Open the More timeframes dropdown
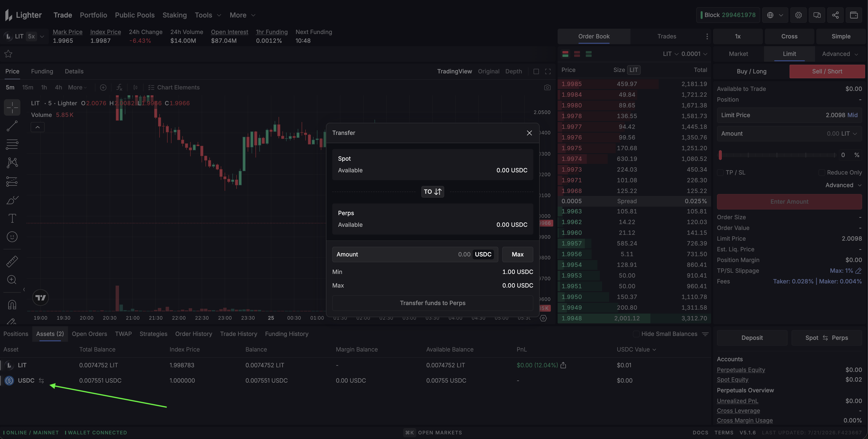This screenshot has width=868, height=439. pos(77,88)
